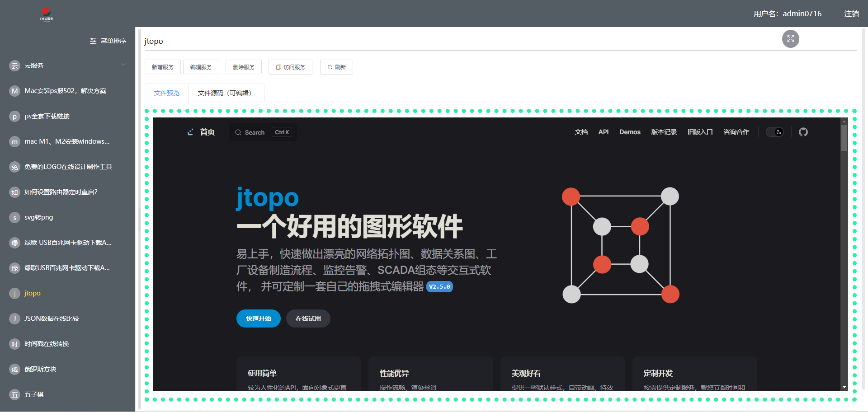Click the 如 avatar icon
Screen dimensions: 868x412
point(15,192)
